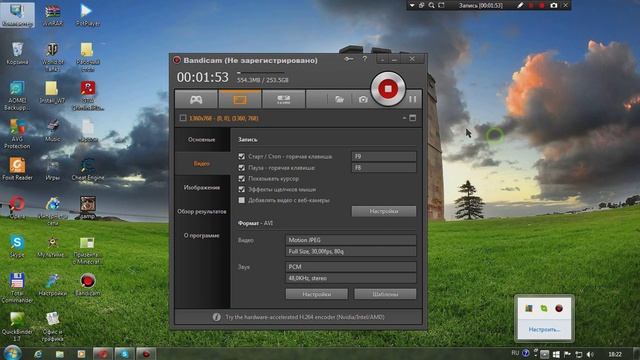Toggle Start/Stop hotkey checkbox
640x360 pixels.
coord(242,156)
